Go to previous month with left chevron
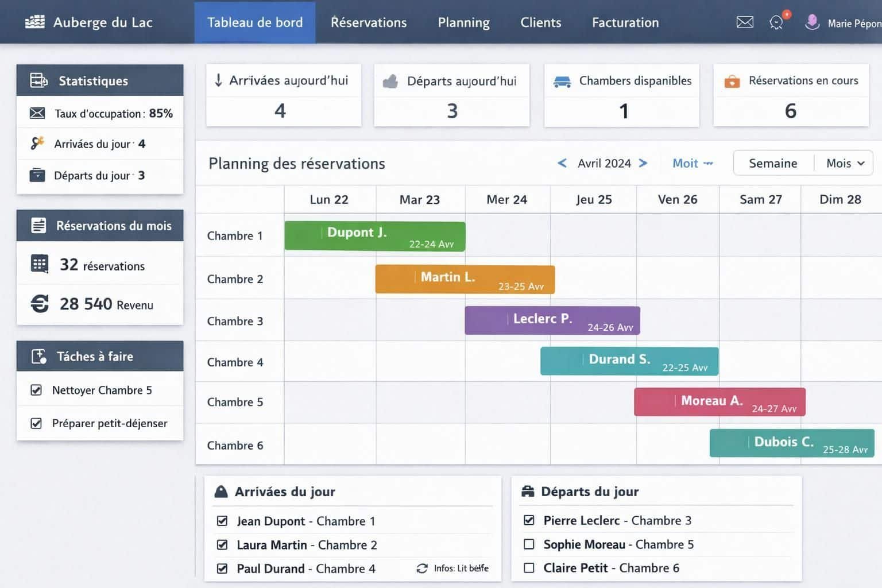This screenshot has height=588, width=882. [562, 163]
